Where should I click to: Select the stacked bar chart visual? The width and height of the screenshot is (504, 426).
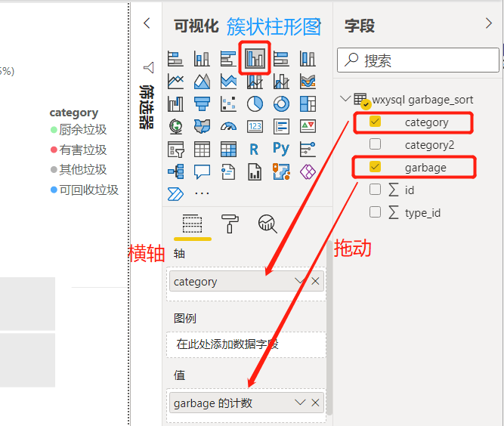tap(175, 59)
